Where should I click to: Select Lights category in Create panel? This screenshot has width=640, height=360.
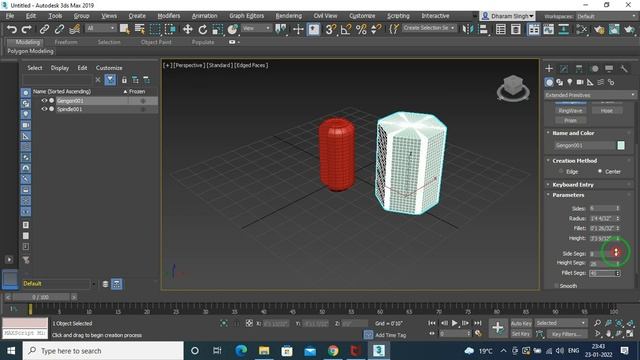pyautogui.click(x=570, y=82)
